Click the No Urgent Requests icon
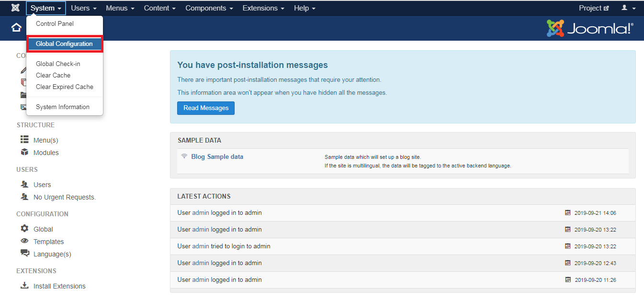644x300 pixels. point(24,197)
